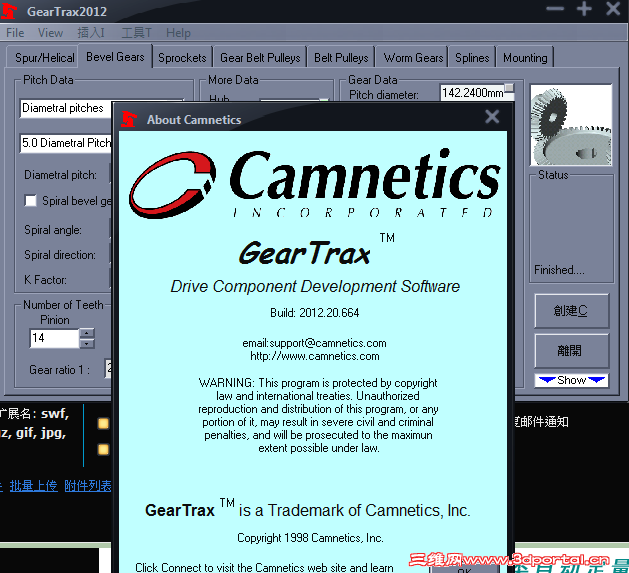Viewport: 629px width, 573px height.
Task: Enable the Spiral bevel gear checkbox
Action: click(30, 201)
